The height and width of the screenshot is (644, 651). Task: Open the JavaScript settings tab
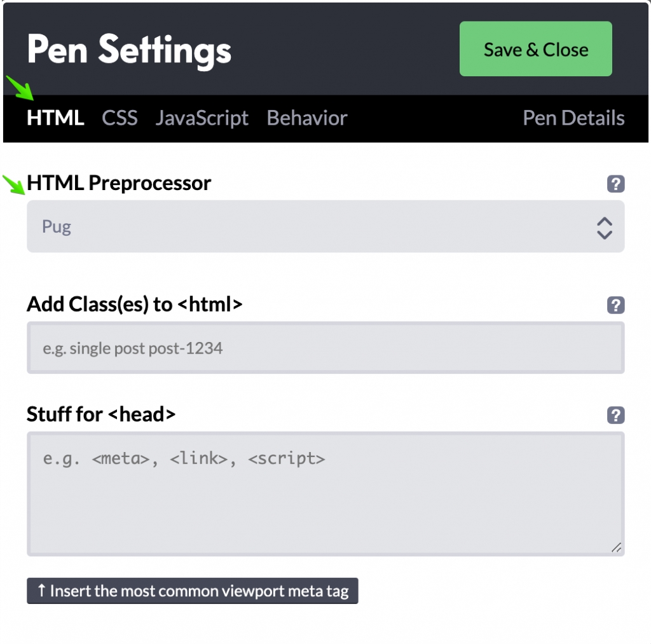(202, 118)
